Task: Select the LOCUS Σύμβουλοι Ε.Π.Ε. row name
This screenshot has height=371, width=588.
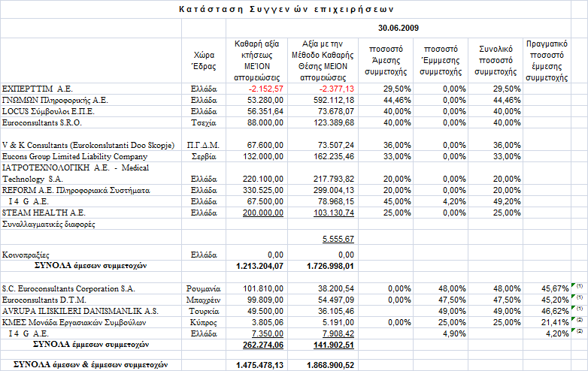Action: (x=48, y=112)
